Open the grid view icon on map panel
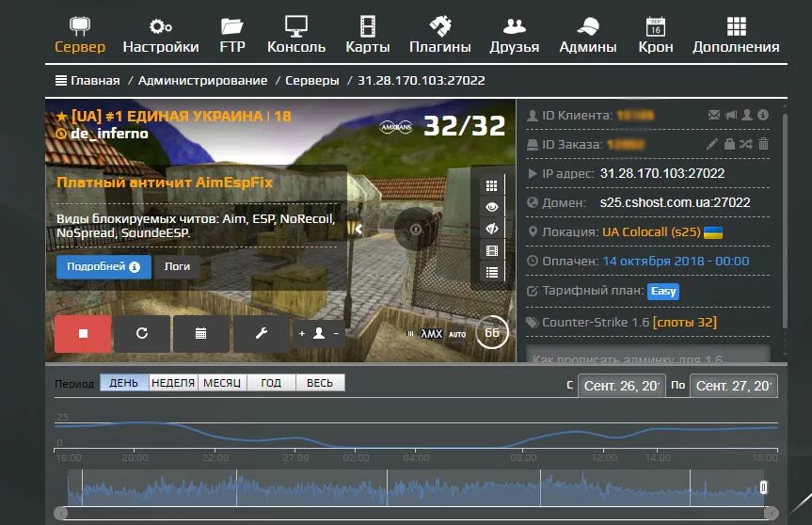 492,185
